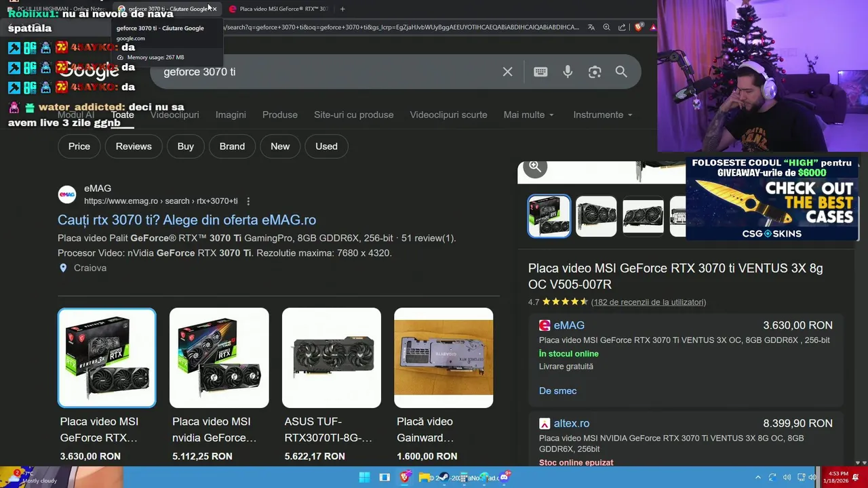The height and width of the screenshot is (488, 868).
Task: Open Brave browser from the taskbar
Action: [x=405, y=477]
